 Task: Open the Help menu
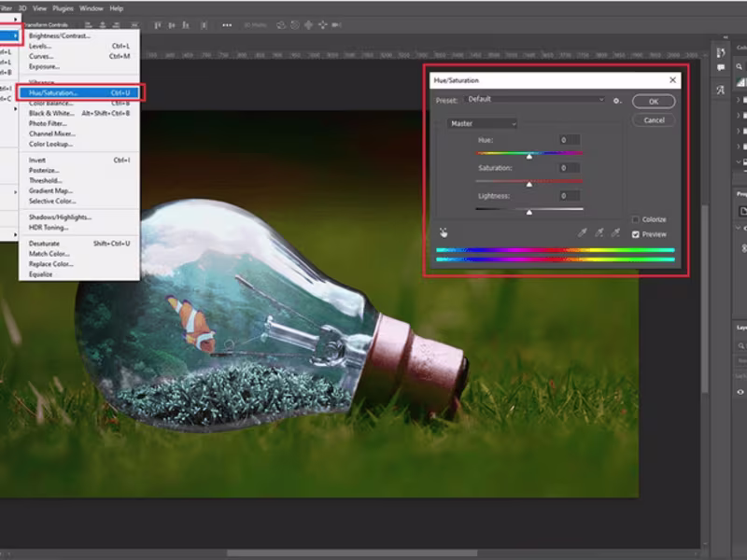[116, 8]
